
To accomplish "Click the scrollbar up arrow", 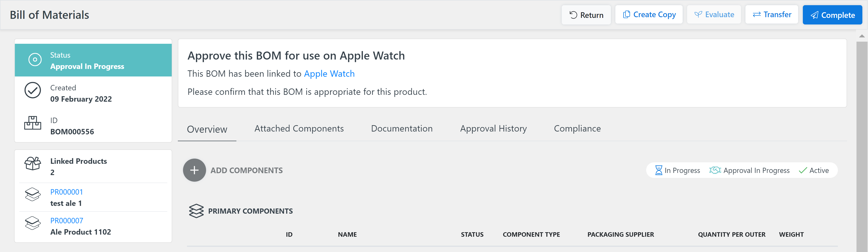I will pos(862,36).
